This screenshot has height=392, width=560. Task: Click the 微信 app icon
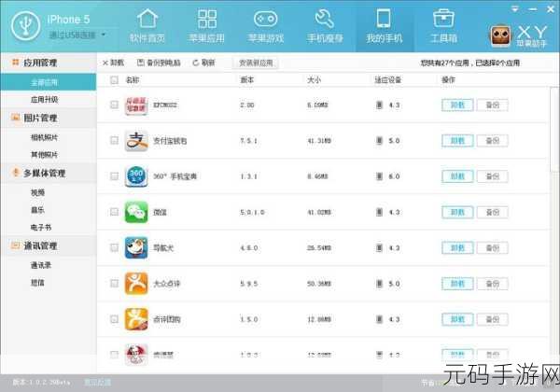tap(136, 212)
